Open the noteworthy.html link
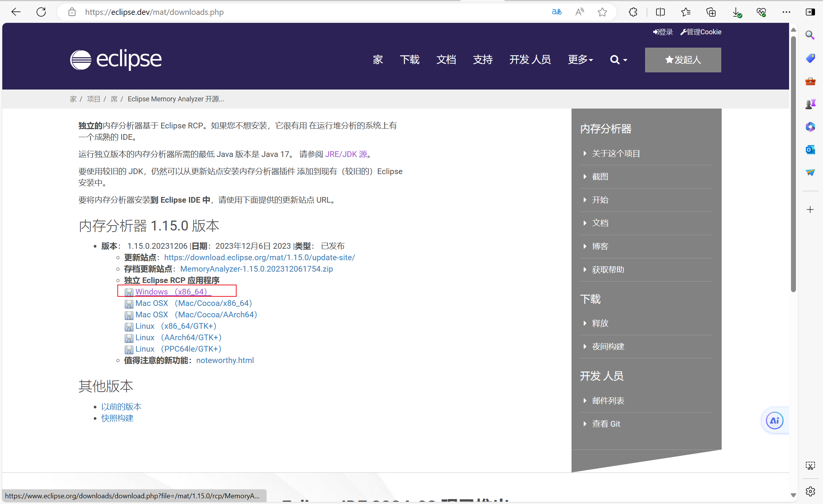 [225, 360]
